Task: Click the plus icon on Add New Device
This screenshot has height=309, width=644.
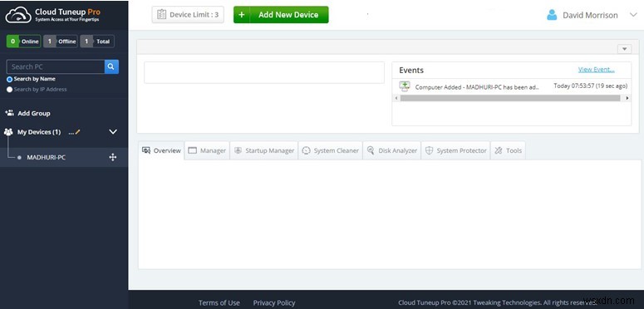Action: click(x=242, y=15)
